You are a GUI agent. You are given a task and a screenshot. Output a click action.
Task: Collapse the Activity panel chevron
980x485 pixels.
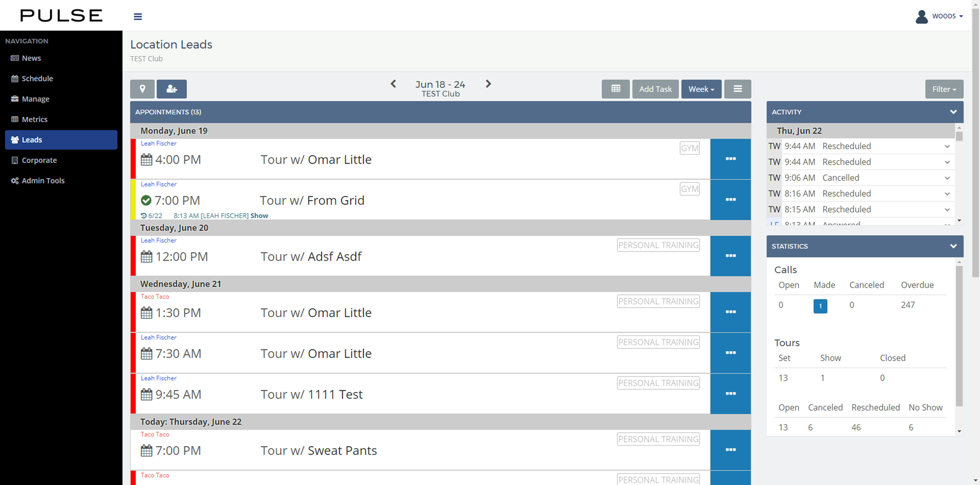[x=953, y=112]
